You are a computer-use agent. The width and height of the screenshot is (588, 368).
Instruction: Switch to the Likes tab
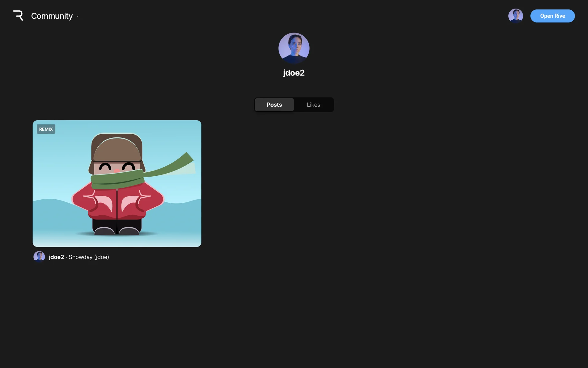[x=313, y=105]
